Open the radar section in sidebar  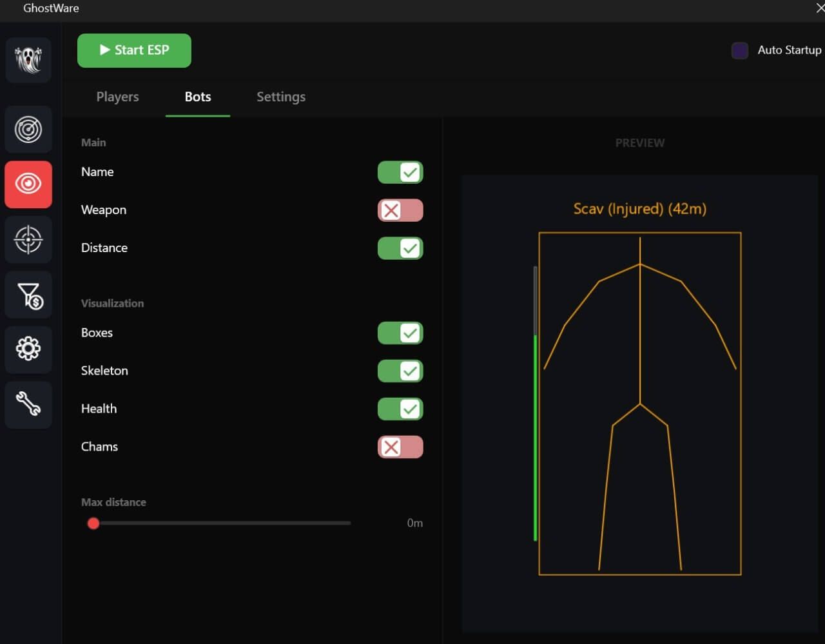(x=28, y=130)
